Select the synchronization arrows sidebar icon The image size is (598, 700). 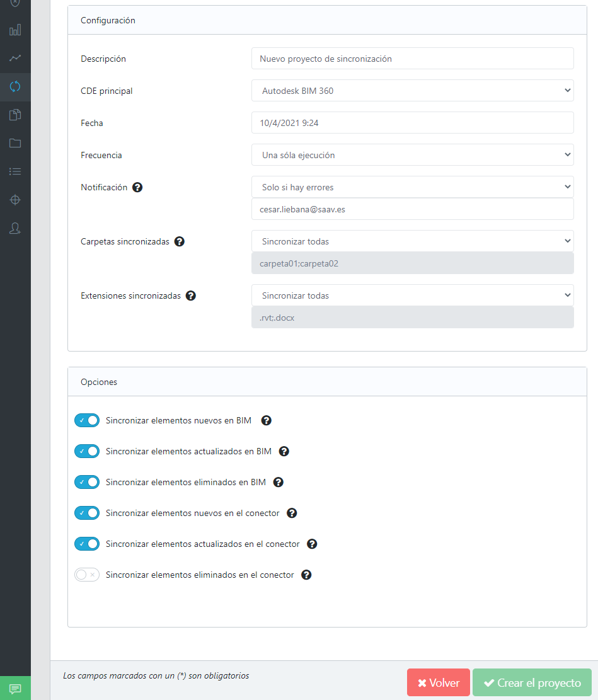click(x=15, y=86)
